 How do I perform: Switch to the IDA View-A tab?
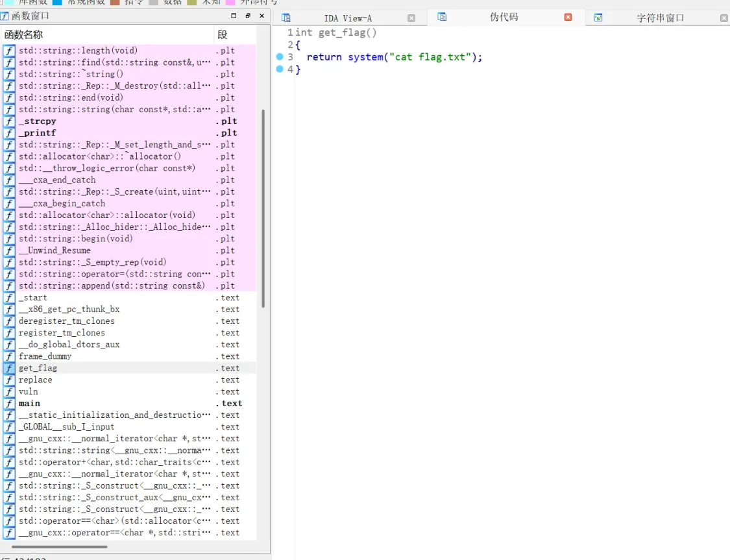coord(348,18)
